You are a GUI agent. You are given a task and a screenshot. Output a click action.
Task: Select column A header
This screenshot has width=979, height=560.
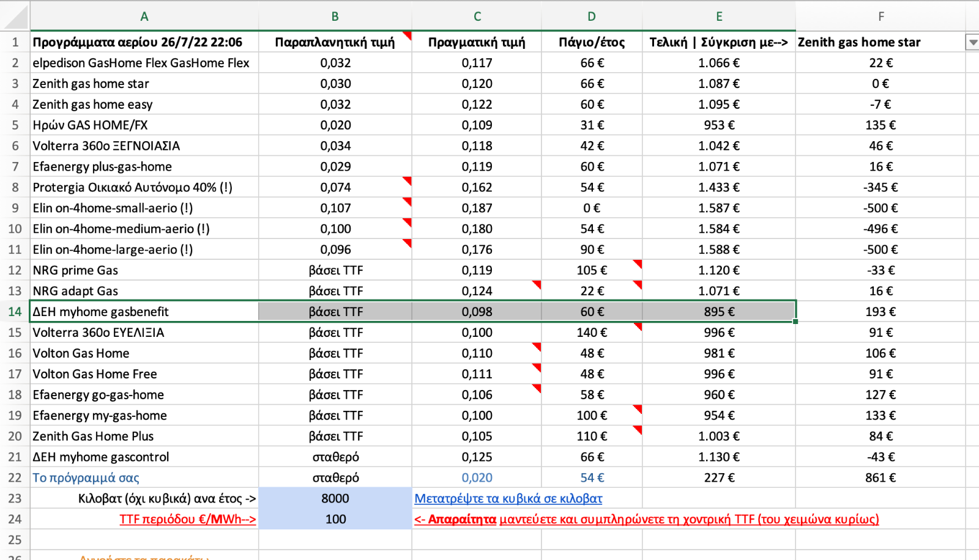coord(144,17)
